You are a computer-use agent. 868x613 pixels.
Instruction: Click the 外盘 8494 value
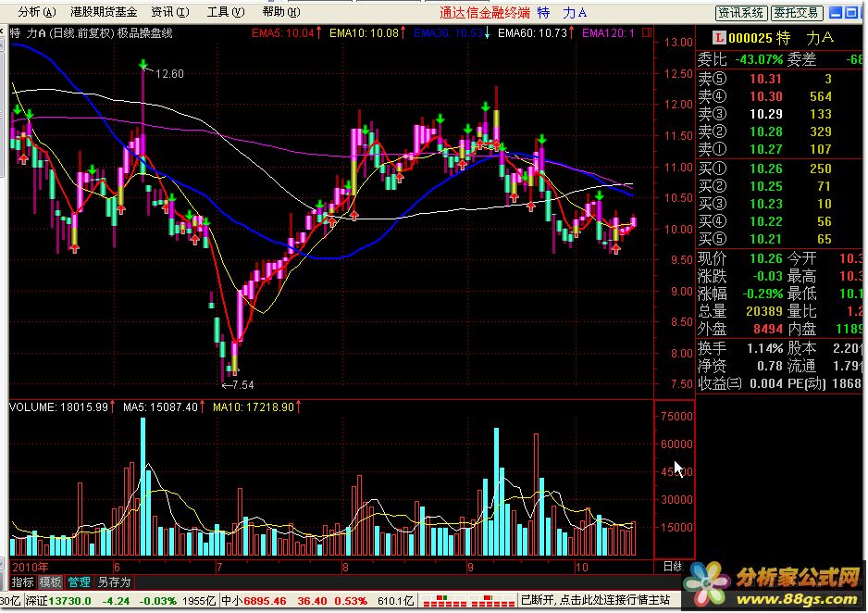pyautogui.click(x=768, y=330)
